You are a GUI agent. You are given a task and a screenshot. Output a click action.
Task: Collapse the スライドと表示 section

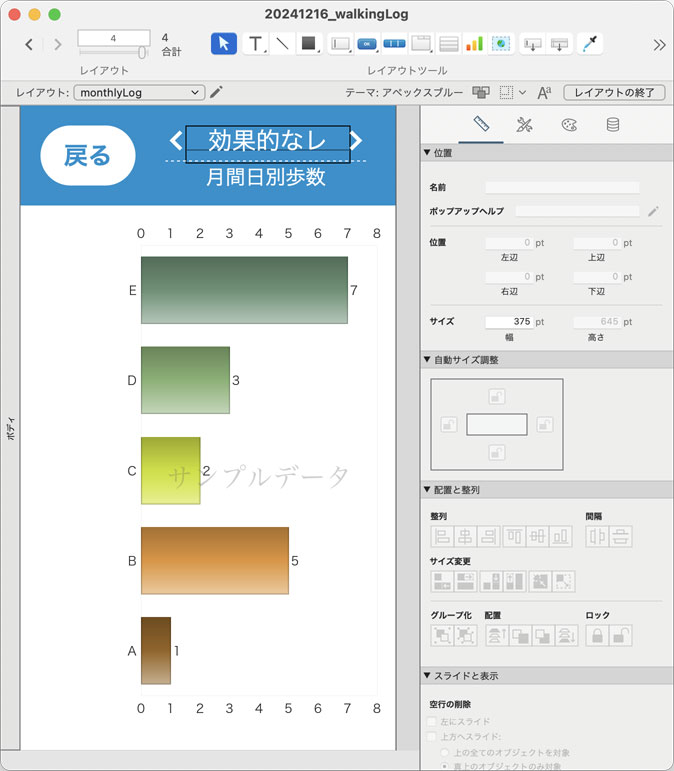click(x=427, y=675)
